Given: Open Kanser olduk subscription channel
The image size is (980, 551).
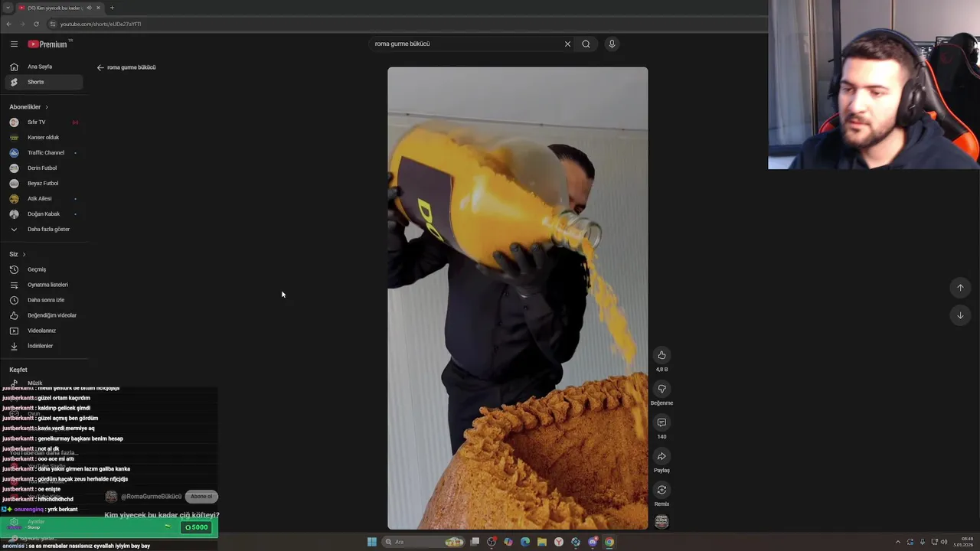Looking at the screenshot, I should [x=43, y=138].
